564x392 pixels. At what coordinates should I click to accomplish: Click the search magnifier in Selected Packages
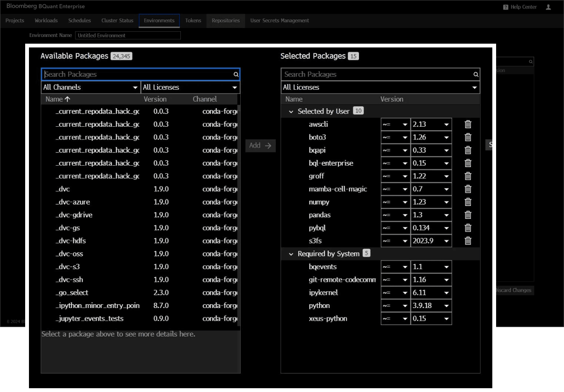click(x=476, y=75)
